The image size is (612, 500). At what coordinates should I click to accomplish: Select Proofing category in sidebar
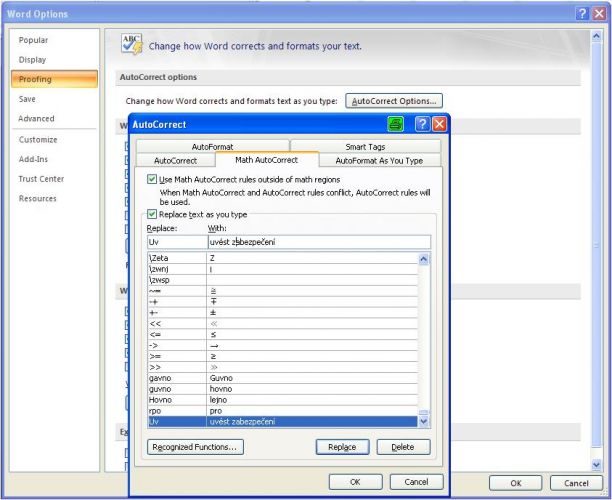tap(54, 79)
